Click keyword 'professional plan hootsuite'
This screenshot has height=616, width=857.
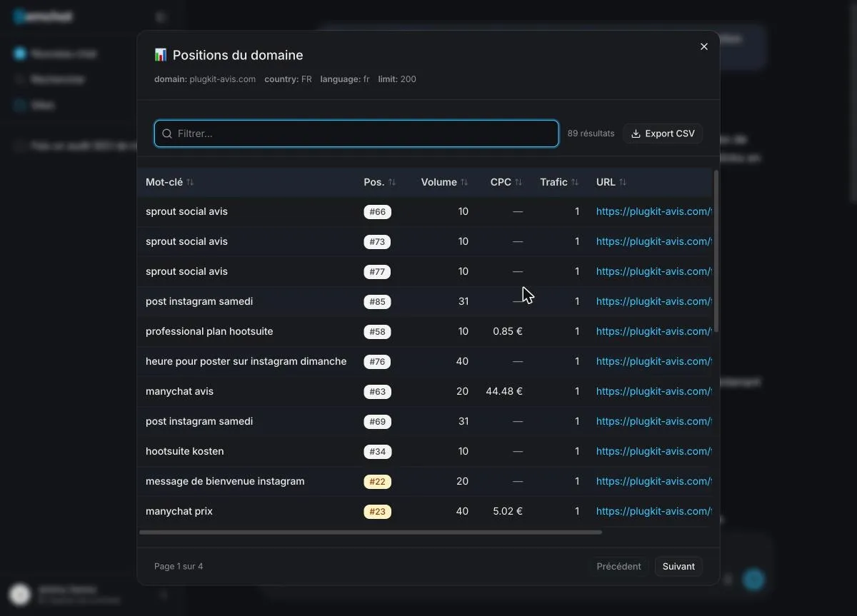click(x=209, y=331)
